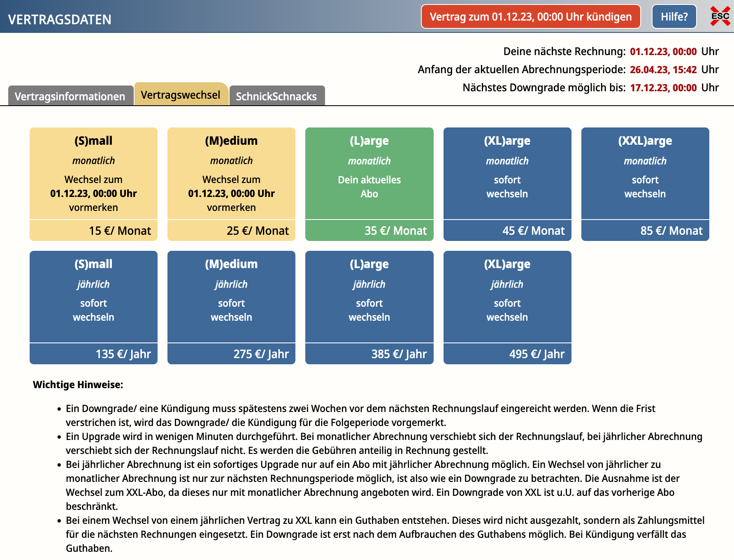Close dialog with the ESC icon

pyautogui.click(x=720, y=16)
